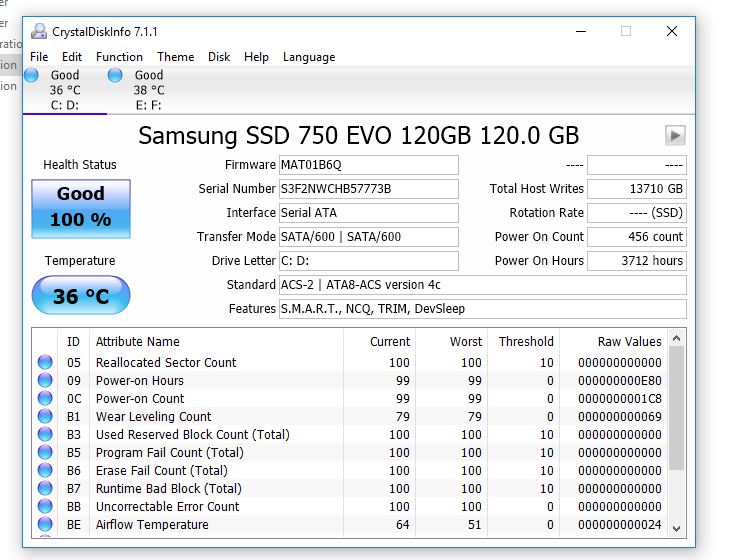This screenshot has height=560, width=732.
Task: Click raw value 000000000E80
Action: 619,381
